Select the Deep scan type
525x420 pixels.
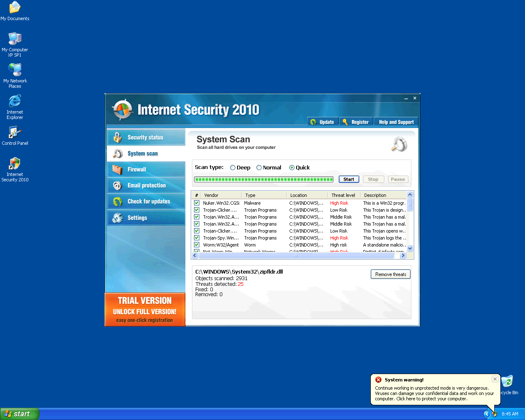tap(233, 168)
